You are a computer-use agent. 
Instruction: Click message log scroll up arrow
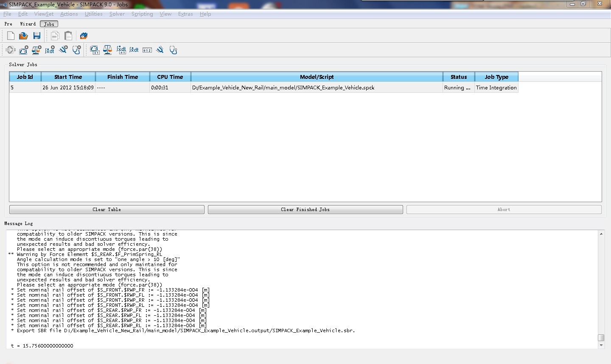tap(601, 234)
